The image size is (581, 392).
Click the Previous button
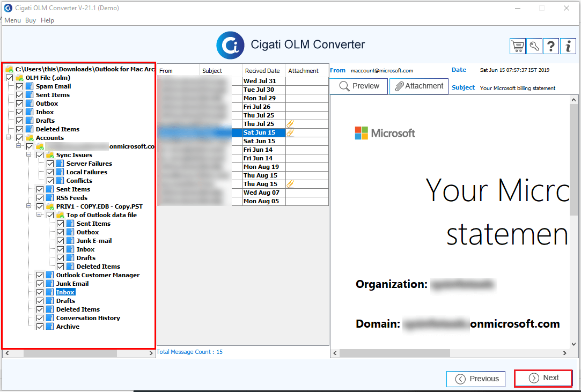tap(476, 379)
